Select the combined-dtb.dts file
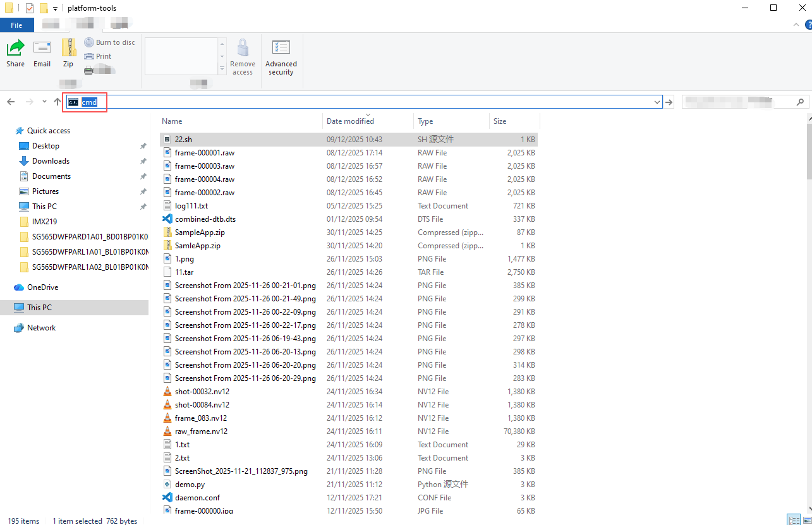Image resolution: width=812 pixels, height=525 pixels. (x=205, y=219)
